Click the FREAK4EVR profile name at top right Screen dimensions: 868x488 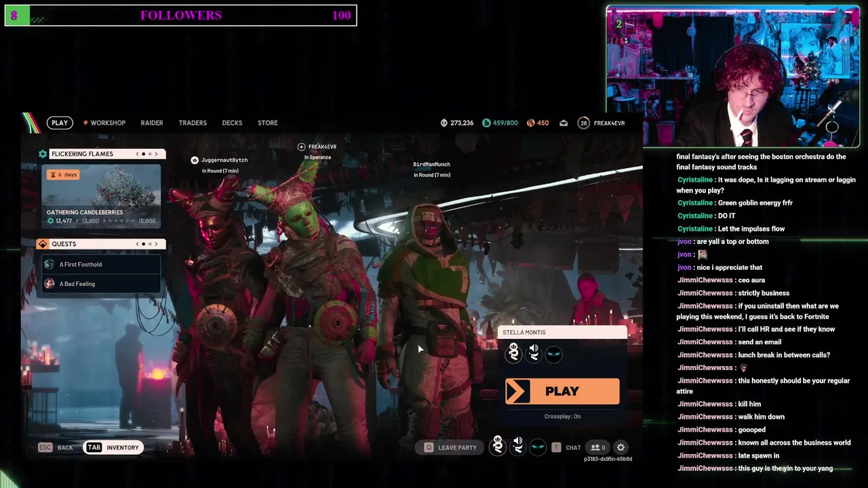click(x=610, y=123)
